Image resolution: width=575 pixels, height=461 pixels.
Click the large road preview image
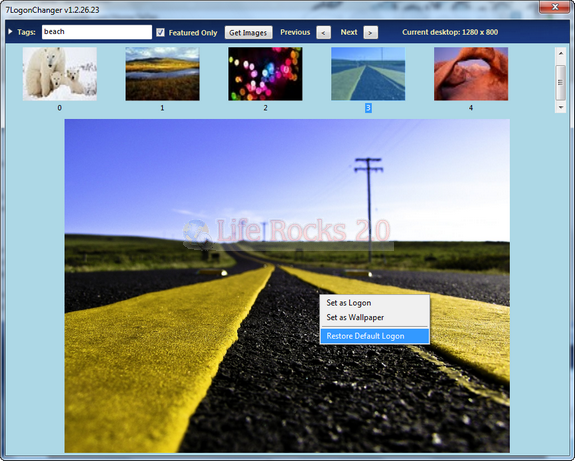[x=287, y=286]
